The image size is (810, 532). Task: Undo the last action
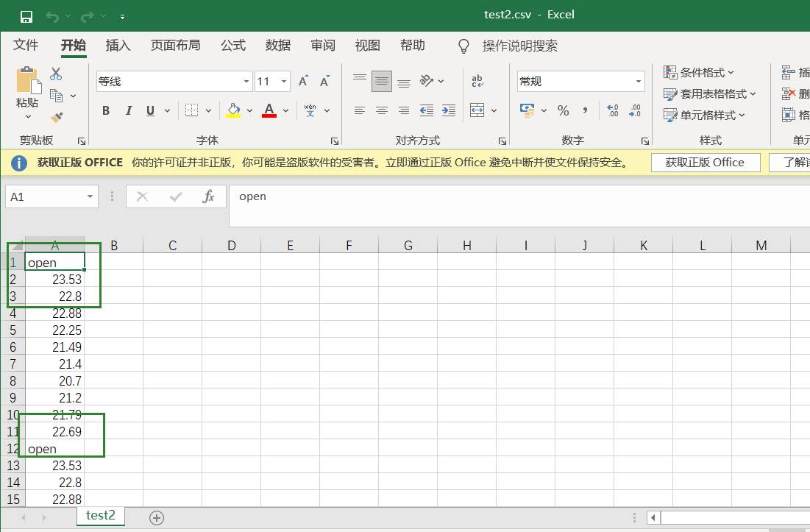click(52, 16)
